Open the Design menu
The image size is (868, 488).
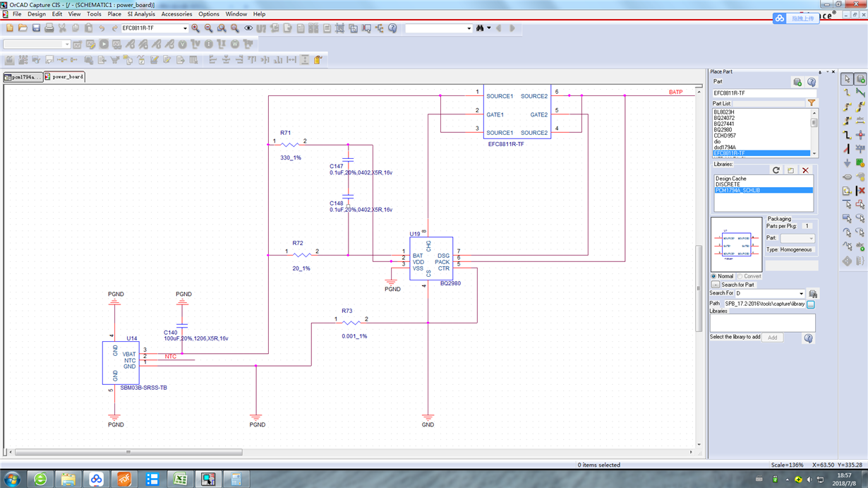click(36, 14)
